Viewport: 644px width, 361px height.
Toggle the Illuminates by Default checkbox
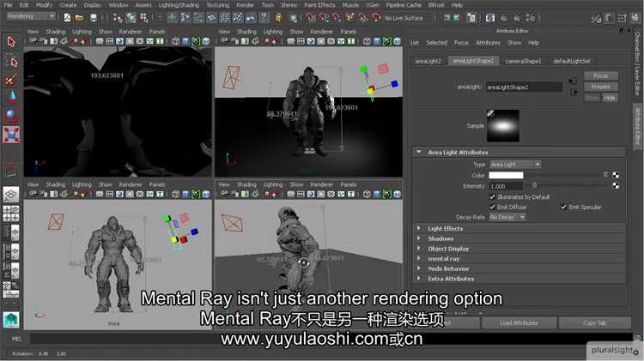(x=492, y=197)
